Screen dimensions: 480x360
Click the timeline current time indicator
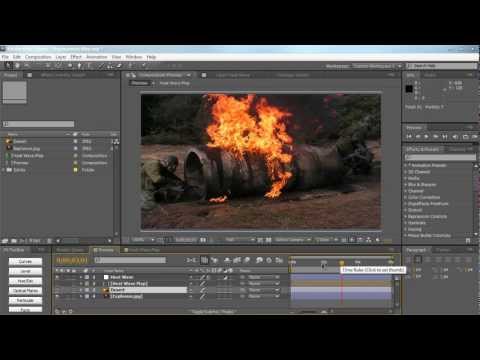(x=342, y=263)
